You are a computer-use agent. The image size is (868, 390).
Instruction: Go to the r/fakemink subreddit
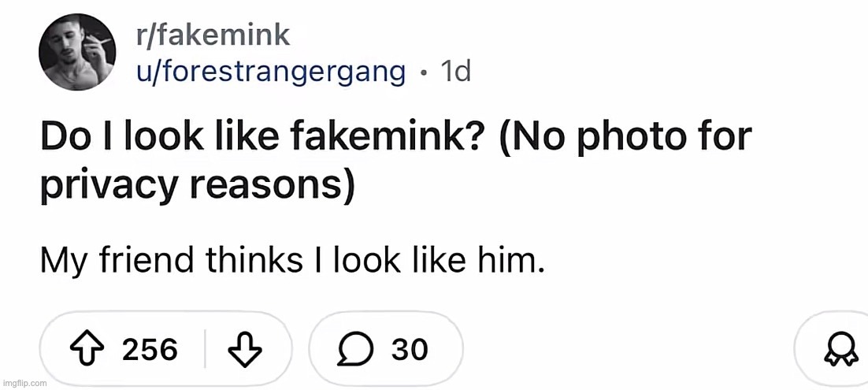pyautogui.click(x=213, y=35)
